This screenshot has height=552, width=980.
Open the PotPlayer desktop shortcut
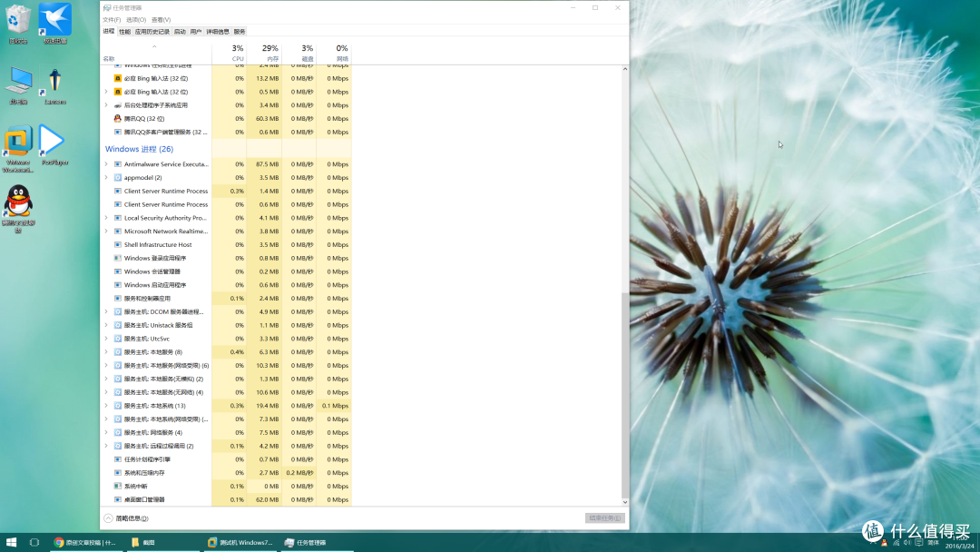(x=55, y=145)
